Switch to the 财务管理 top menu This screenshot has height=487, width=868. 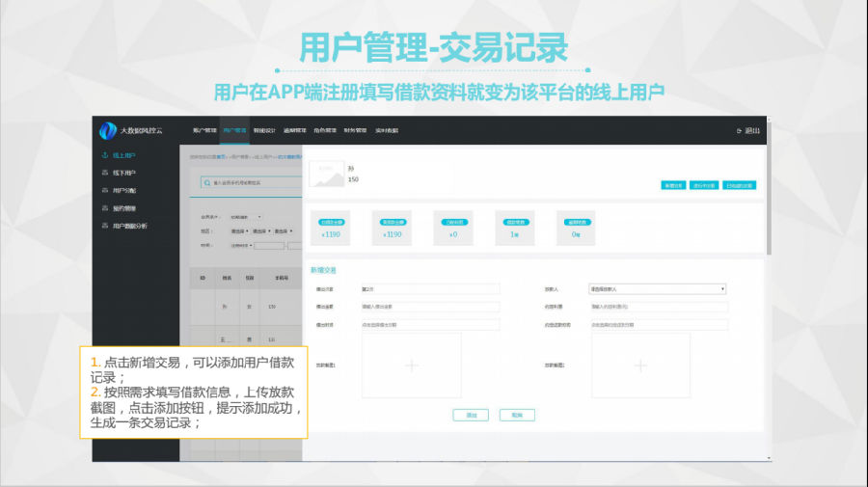pos(355,130)
